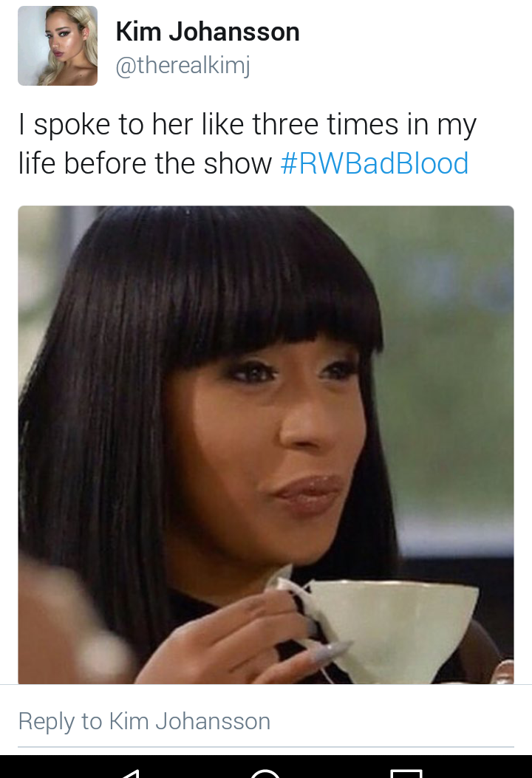Open Kim Johansson's profile avatar picture

tap(58, 46)
